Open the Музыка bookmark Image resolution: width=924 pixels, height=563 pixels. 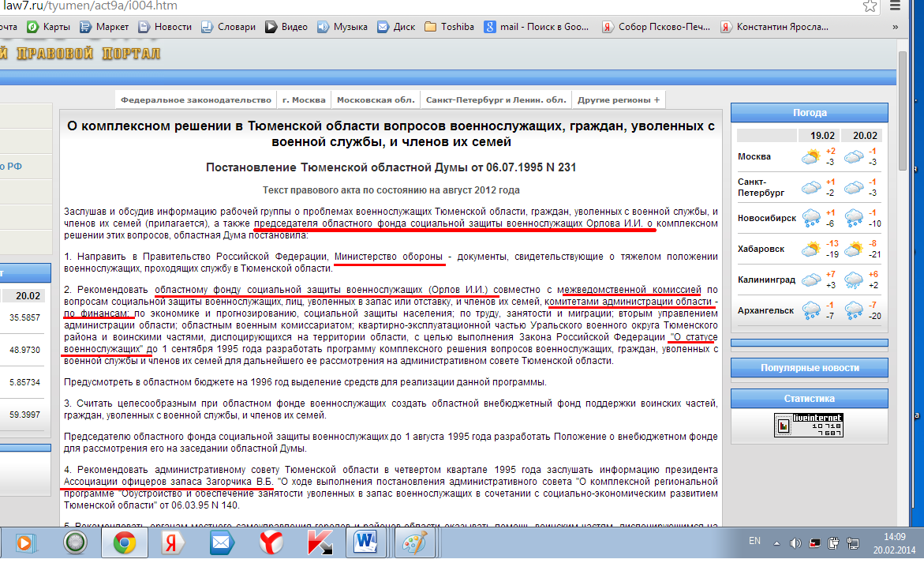tap(342, 27)
